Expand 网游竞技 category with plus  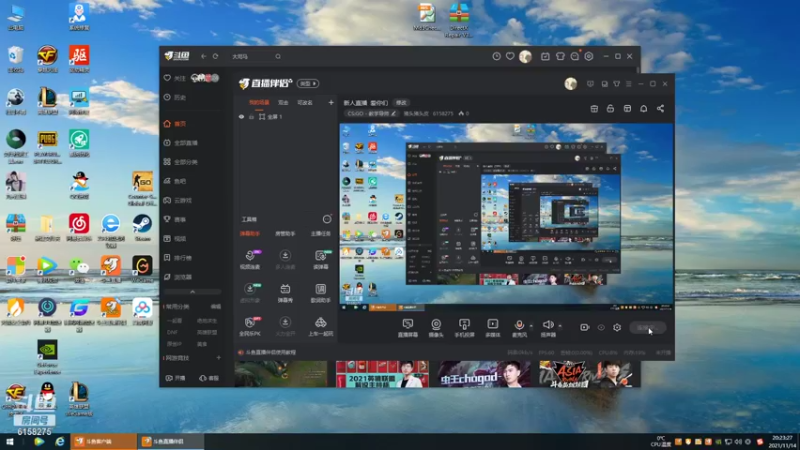pyautogui.click(x=219, y=358)
